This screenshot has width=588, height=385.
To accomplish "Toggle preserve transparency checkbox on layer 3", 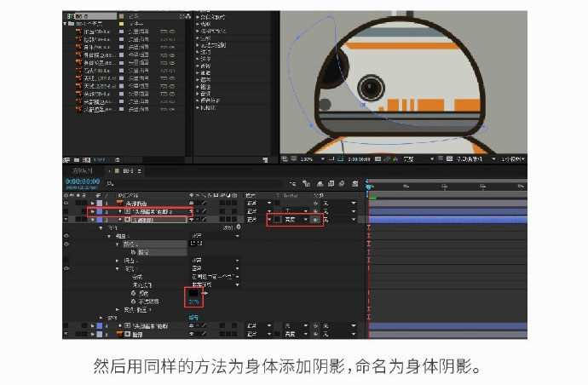I will (x=277, y=219).
